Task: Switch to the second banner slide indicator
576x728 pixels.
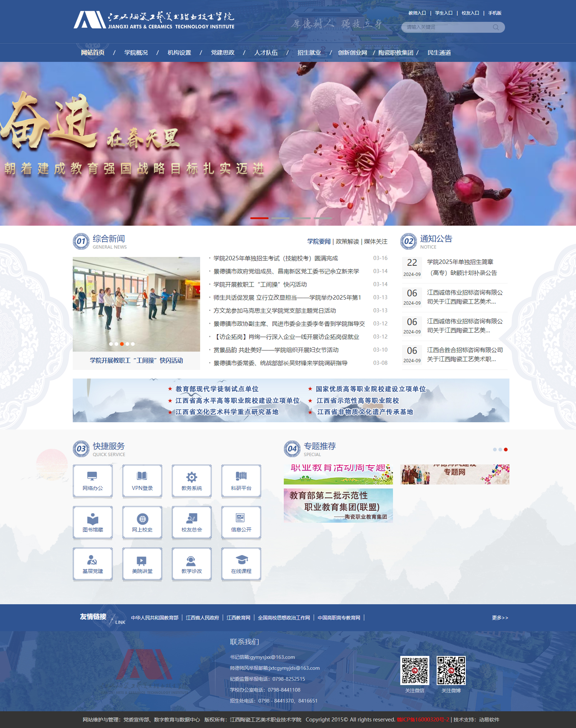Action: 280,218
